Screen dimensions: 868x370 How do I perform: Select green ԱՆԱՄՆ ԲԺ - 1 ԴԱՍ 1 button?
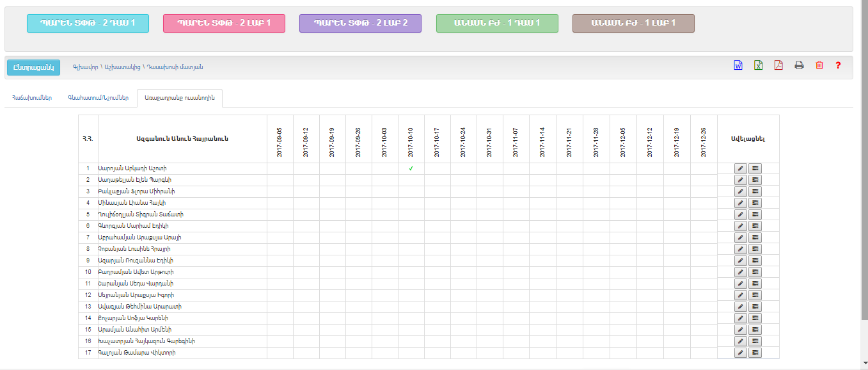[x=497, y=23]
